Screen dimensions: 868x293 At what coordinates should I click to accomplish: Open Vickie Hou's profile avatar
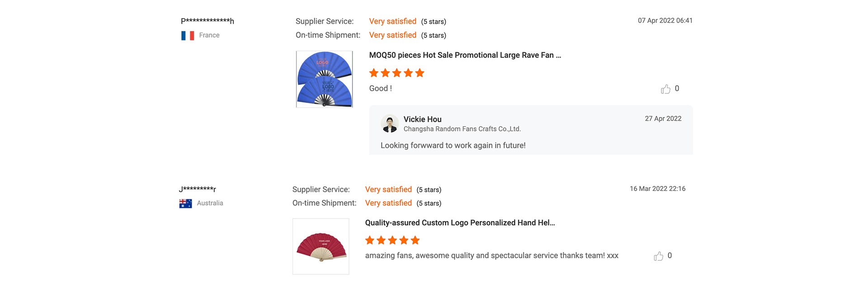[x=389, y=124]
